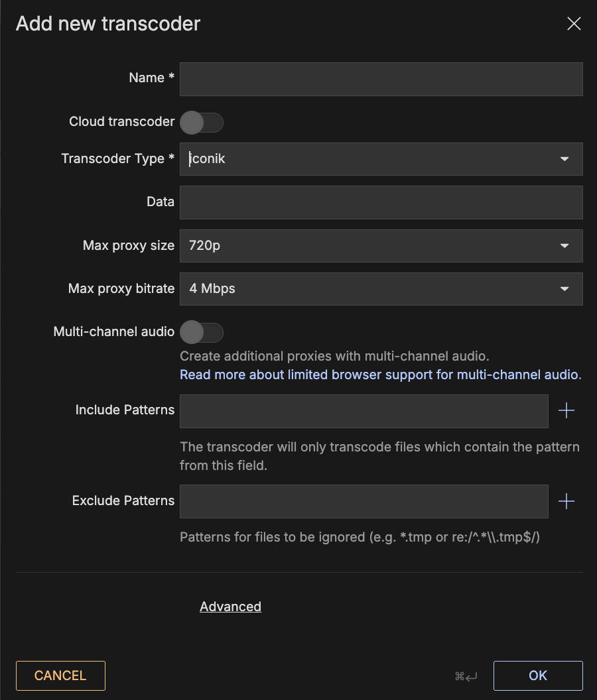Open the Max proxy bitrate 4 Mbps dropdown
597x700 pixels.
coord(371,289)
